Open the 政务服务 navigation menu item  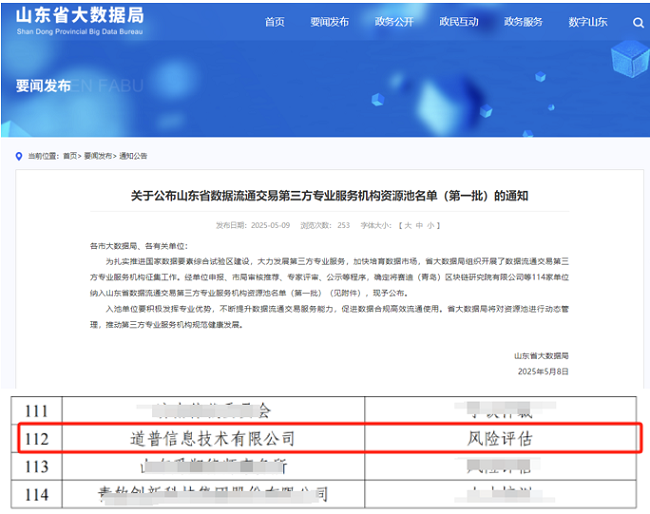tap(523, 22)
